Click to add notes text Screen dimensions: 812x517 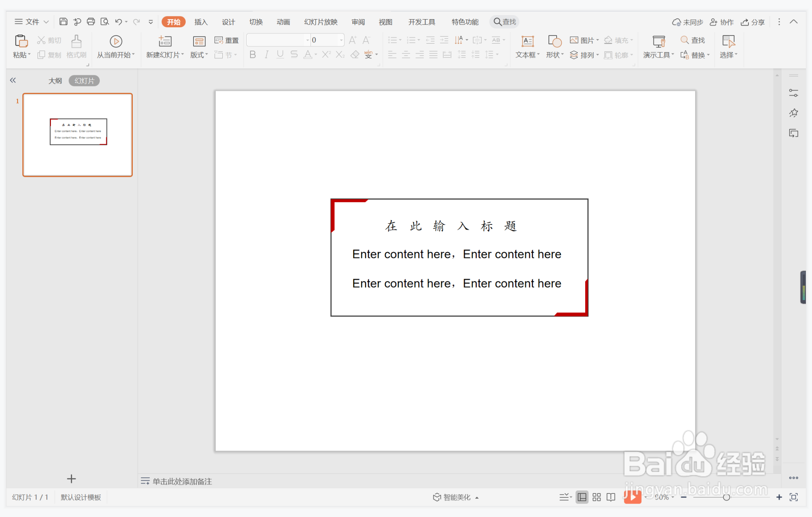pyautogui.click(x=182, y=482)
